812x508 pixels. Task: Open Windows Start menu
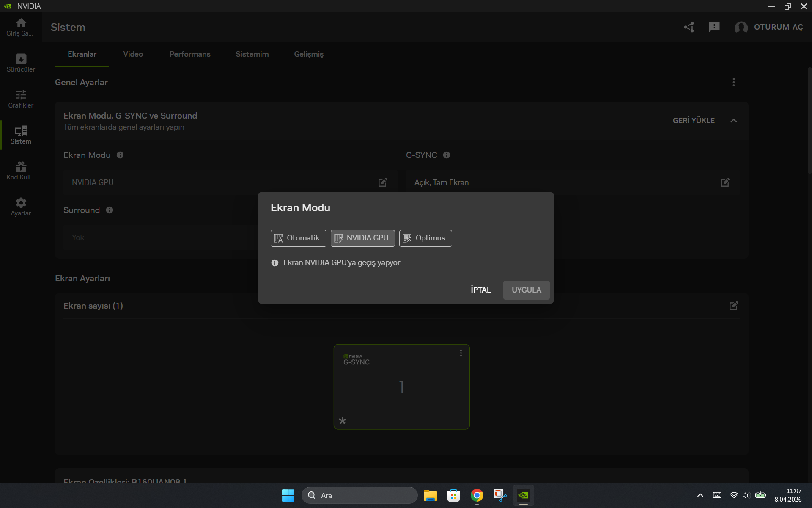(x=288, y=495)
